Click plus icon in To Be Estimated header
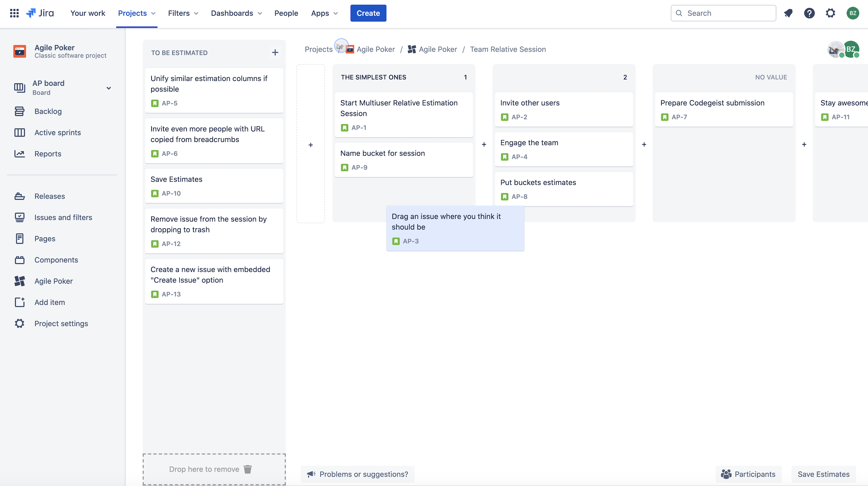The height and width of the screenshot is (486, 868). (x=275, y=53)
